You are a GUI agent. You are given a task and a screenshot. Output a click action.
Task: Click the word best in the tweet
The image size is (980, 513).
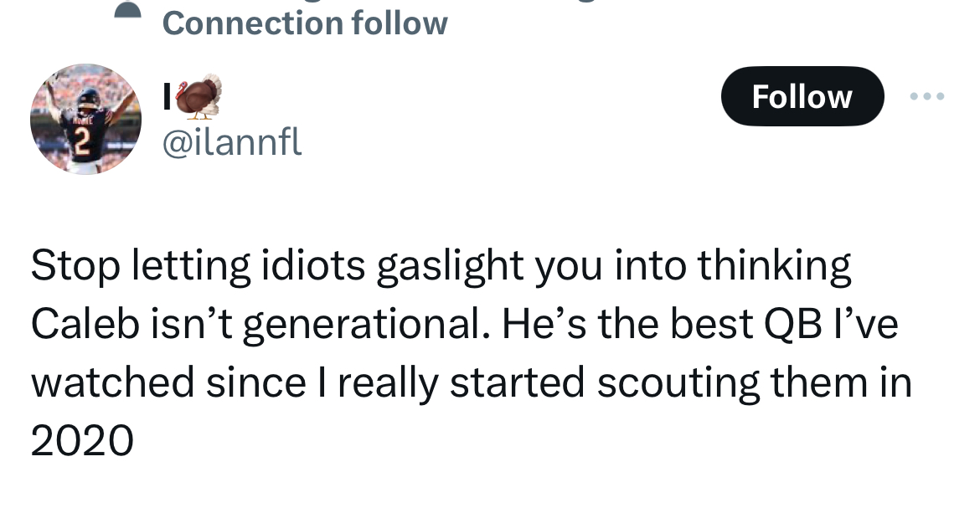(711, 324)
